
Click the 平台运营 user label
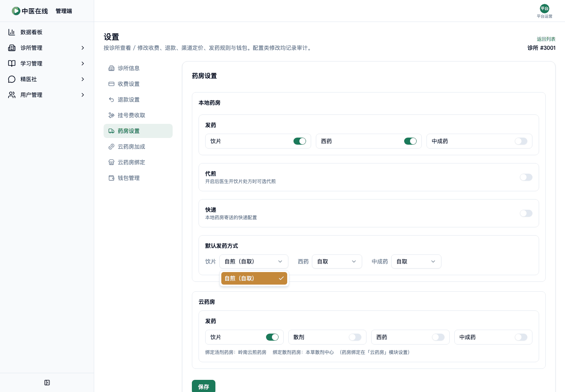point(545,16)
